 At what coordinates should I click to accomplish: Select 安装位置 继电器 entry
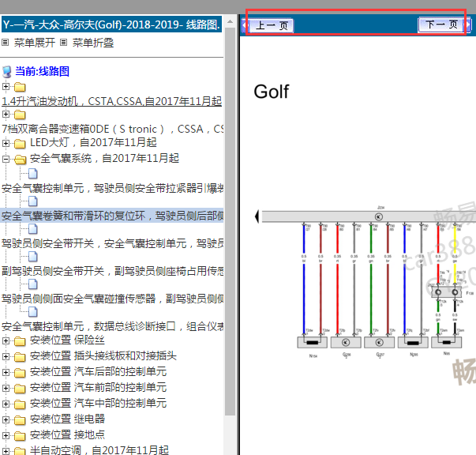coord(67,419)
